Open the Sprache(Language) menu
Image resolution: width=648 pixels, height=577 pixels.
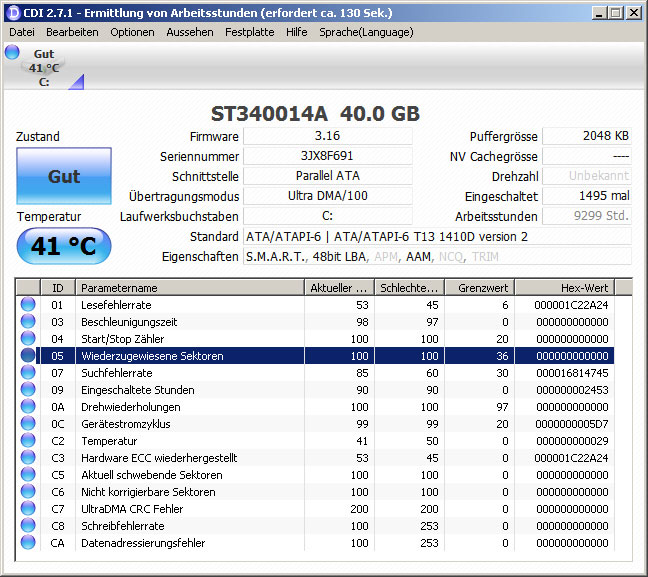366,32
